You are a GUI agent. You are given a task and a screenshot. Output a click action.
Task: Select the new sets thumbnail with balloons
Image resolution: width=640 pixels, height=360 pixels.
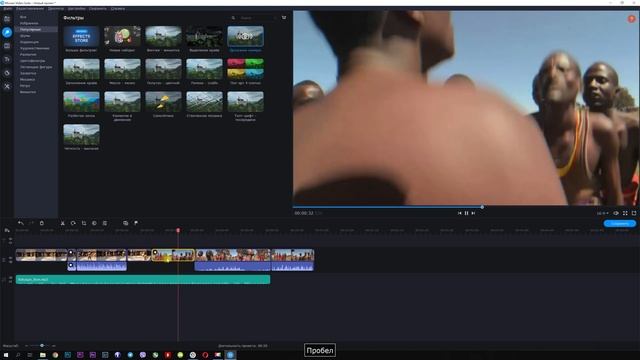[x=122, y=36]
